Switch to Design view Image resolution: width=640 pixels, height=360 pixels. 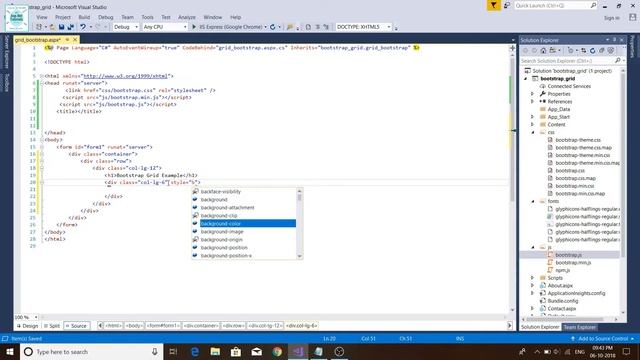(27, 326)
